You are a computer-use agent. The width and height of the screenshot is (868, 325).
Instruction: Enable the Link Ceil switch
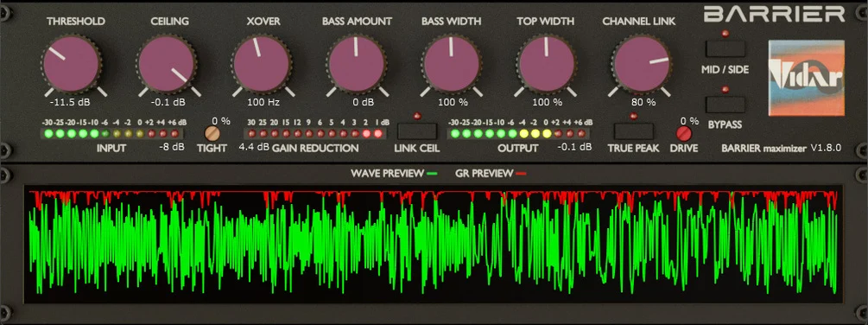[417, 131]
